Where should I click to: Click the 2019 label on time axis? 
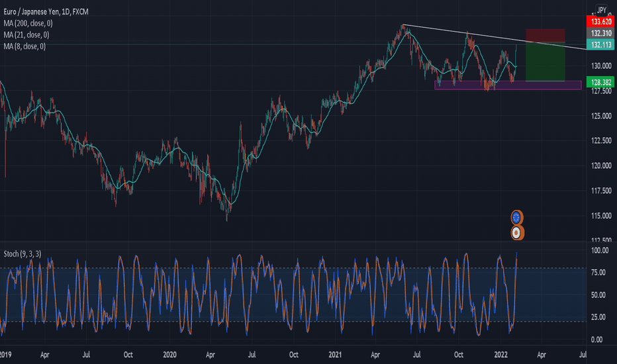(x=5, y=355)
